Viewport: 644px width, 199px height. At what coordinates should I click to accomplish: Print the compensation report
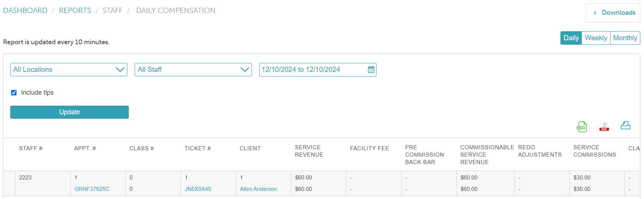click(x=626, y=126)
